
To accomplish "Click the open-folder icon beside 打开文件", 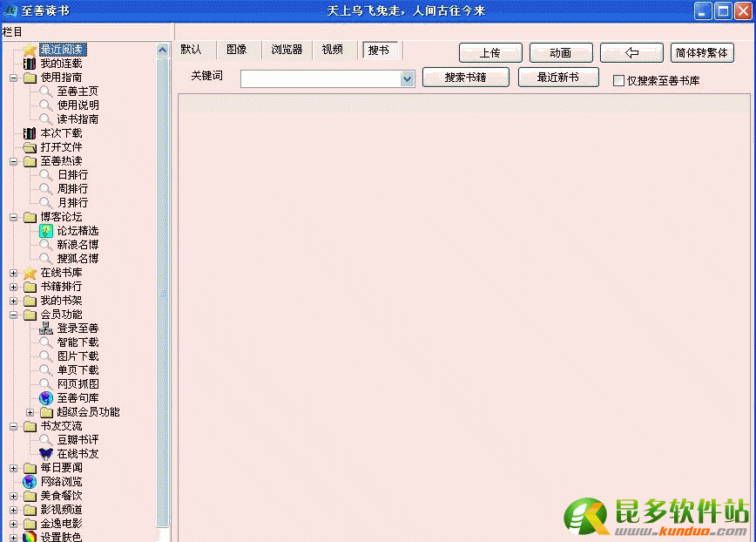I will (30, 147).
